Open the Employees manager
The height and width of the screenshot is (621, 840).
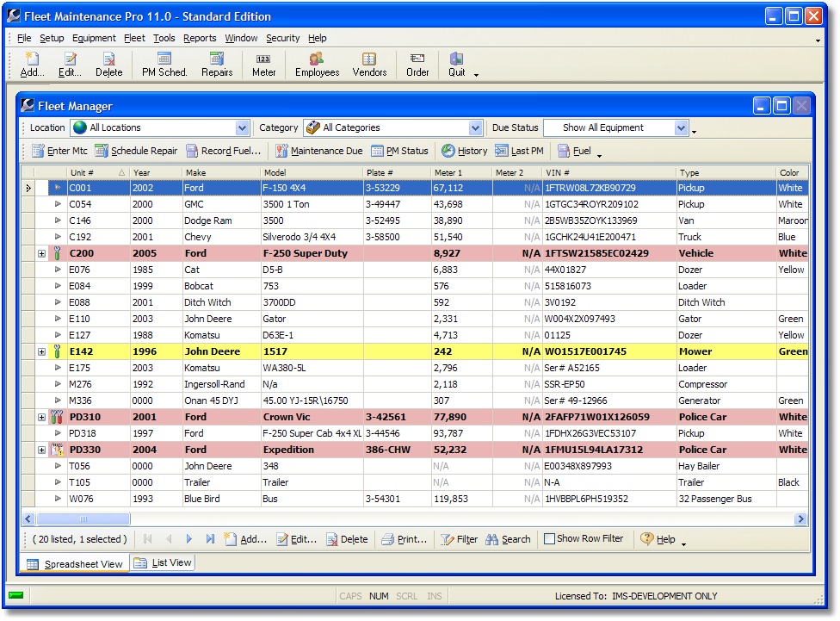click(316, 65)
